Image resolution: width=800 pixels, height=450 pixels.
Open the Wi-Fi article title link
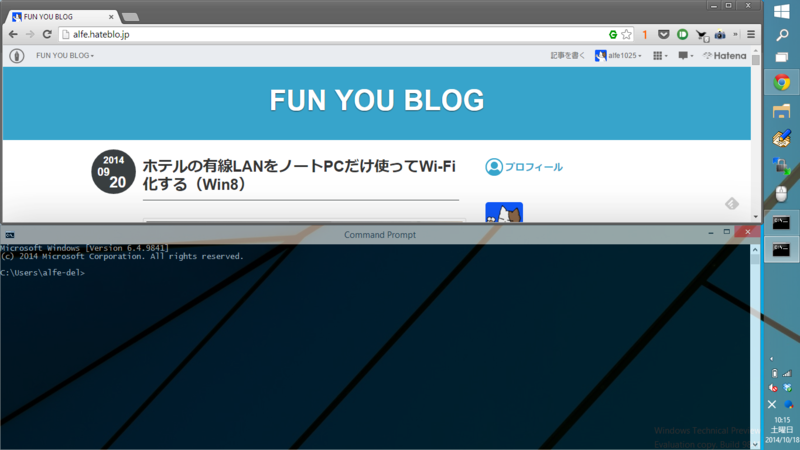pos(299,175)
